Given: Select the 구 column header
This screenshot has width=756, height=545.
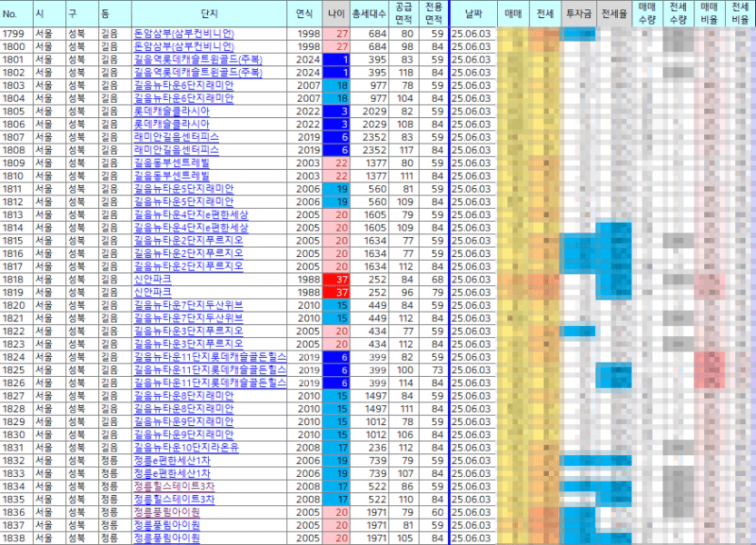Looking at the screenshot, I should (x=82, y=14).
